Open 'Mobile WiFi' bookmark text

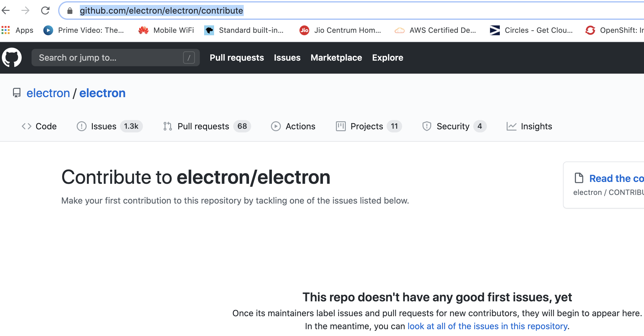click(174, 30)
